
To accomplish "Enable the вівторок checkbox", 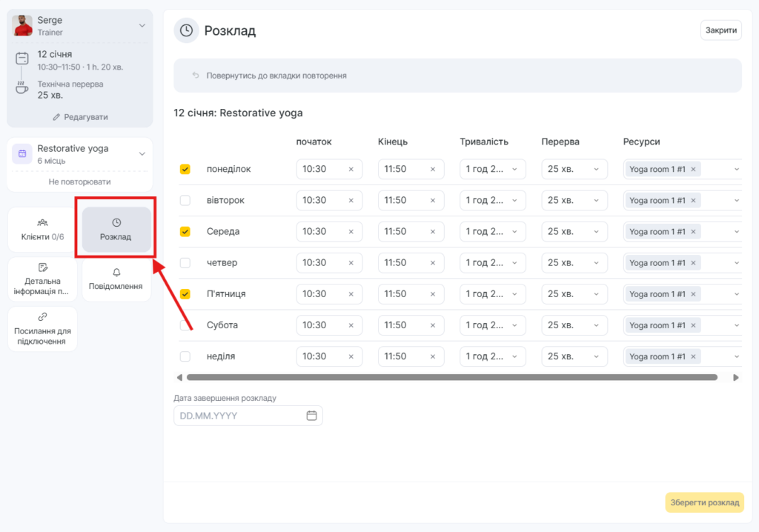I will (185, 200).
